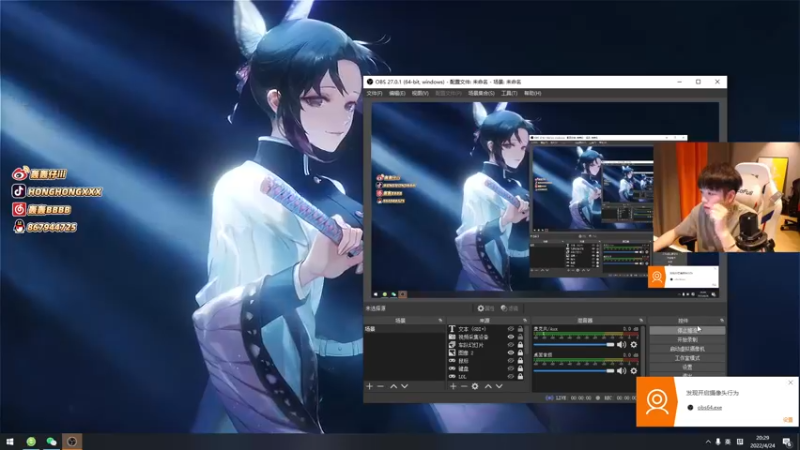Toggle visibility of the 鼠标 source
Screen dimensions: 800x450
[x=510, y=361]
